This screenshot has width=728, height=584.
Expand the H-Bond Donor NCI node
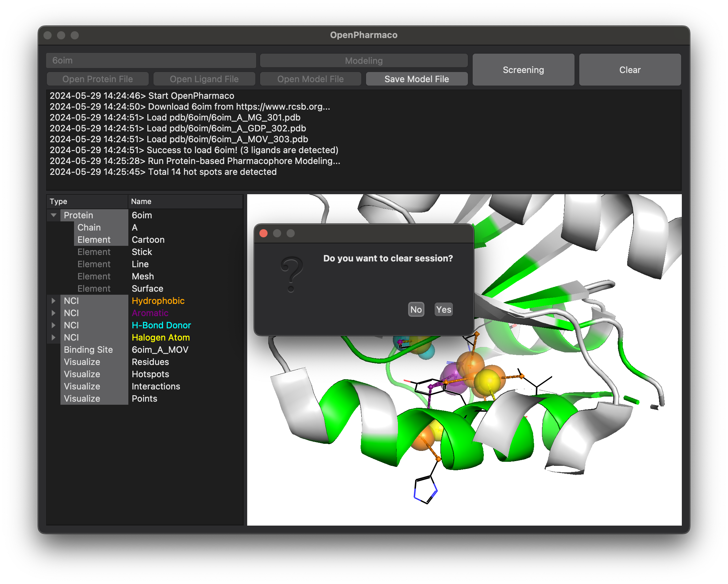[x=53, y=325]
